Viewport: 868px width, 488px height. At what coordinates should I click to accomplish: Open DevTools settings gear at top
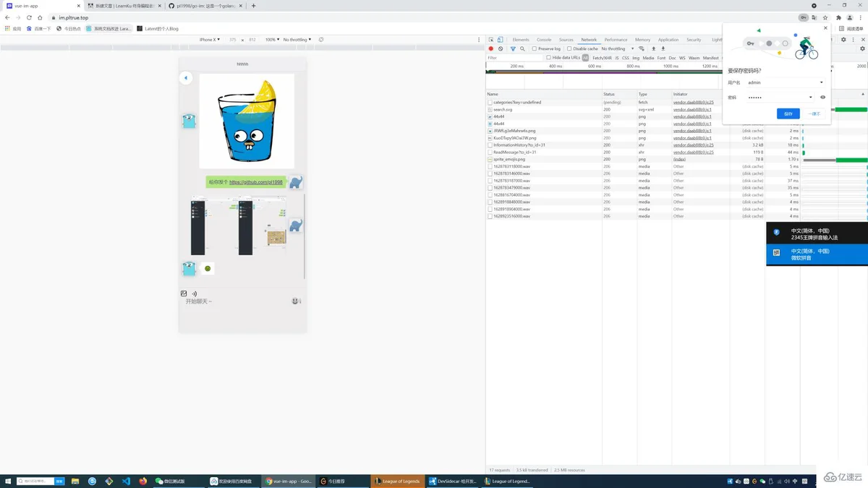pos(843,40)
